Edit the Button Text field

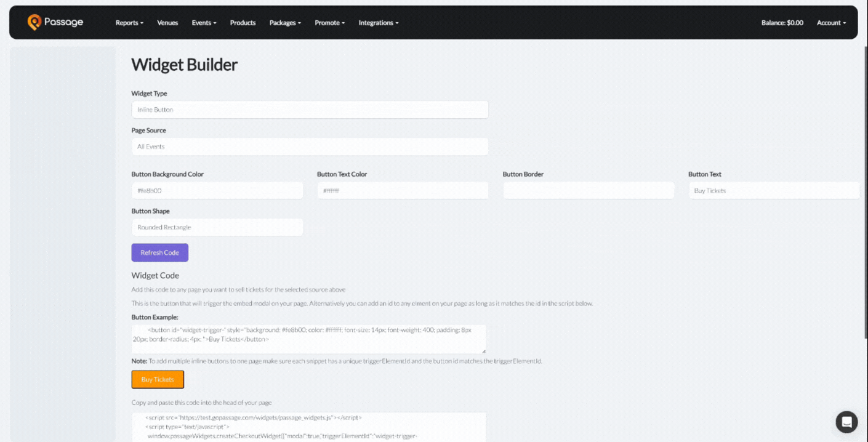point(774,190)
